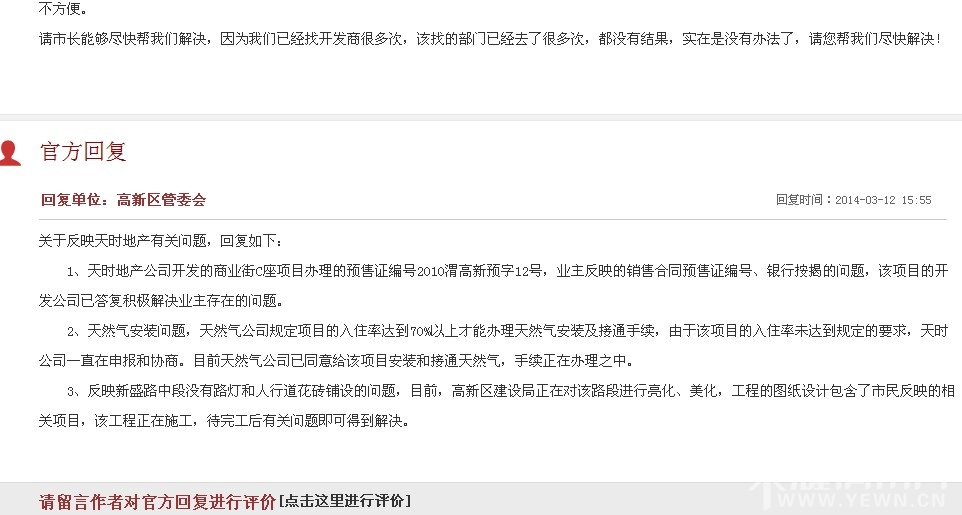962x515 pixels.
Task: Click the 官方回复 heading
Action: [83, 152]
